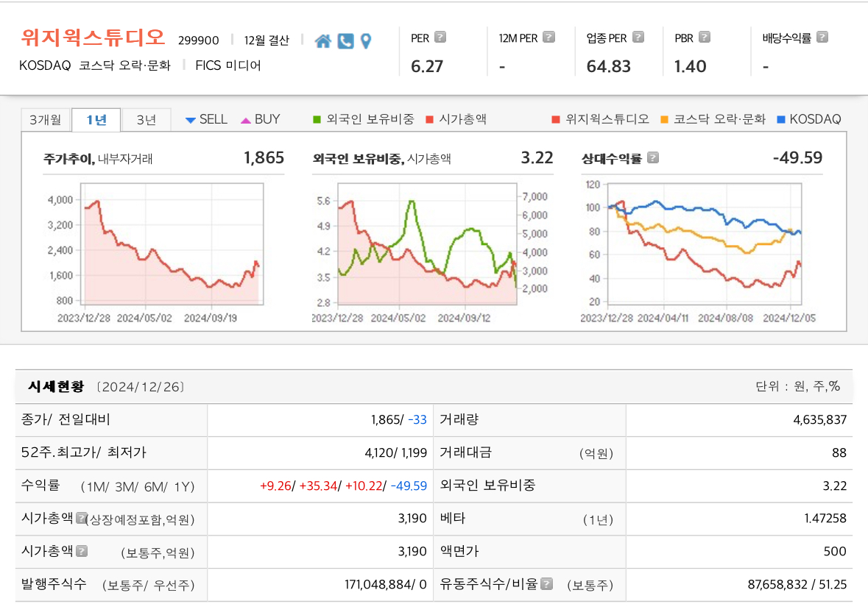This screenshot has width=868, height=615.
Task: Click the PER value 6.27
Action: [x=427, y=66]
